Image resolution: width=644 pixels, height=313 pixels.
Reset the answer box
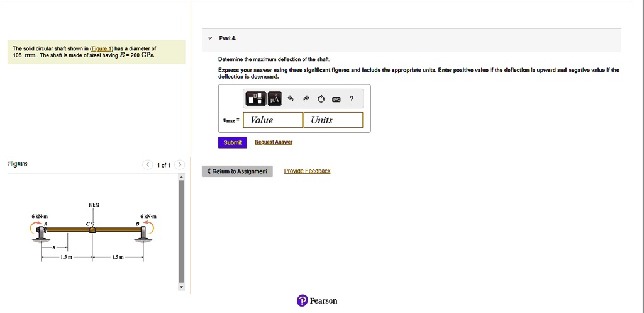tap(321, 99)
